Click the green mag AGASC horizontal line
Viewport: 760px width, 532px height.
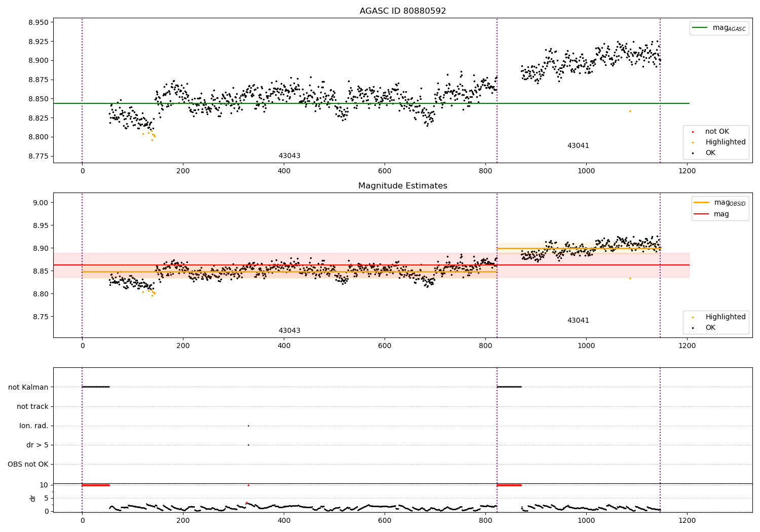coord(371,103)
